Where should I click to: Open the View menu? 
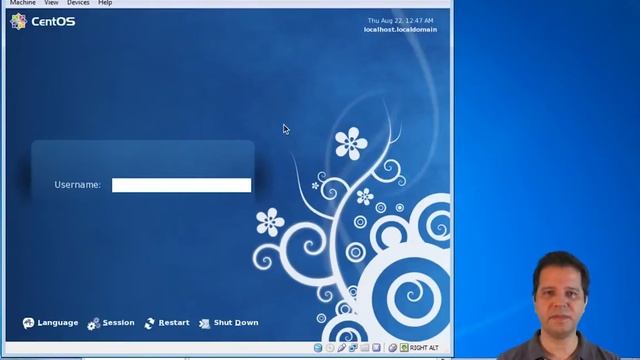point(51,3)
